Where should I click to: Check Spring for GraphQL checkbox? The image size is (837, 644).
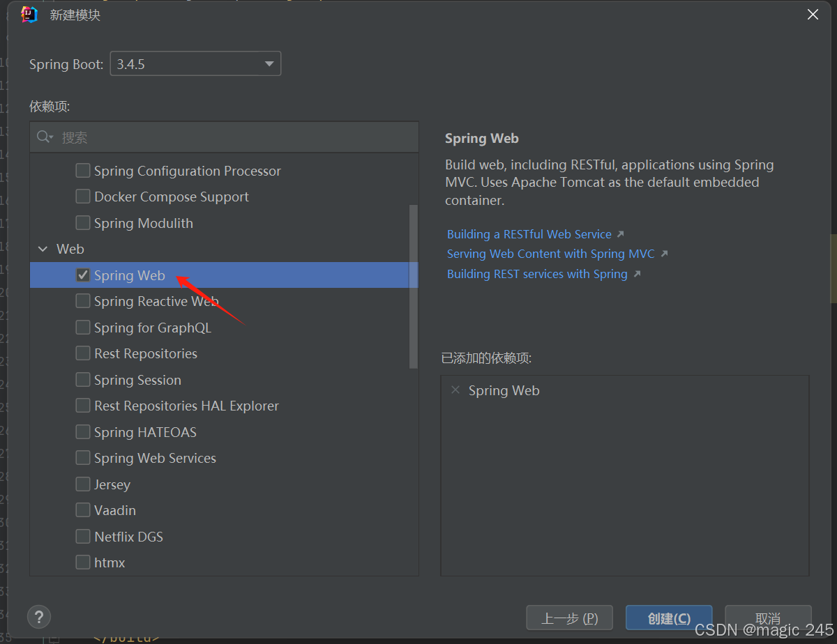pyautogui.click(x=83, y=328)
